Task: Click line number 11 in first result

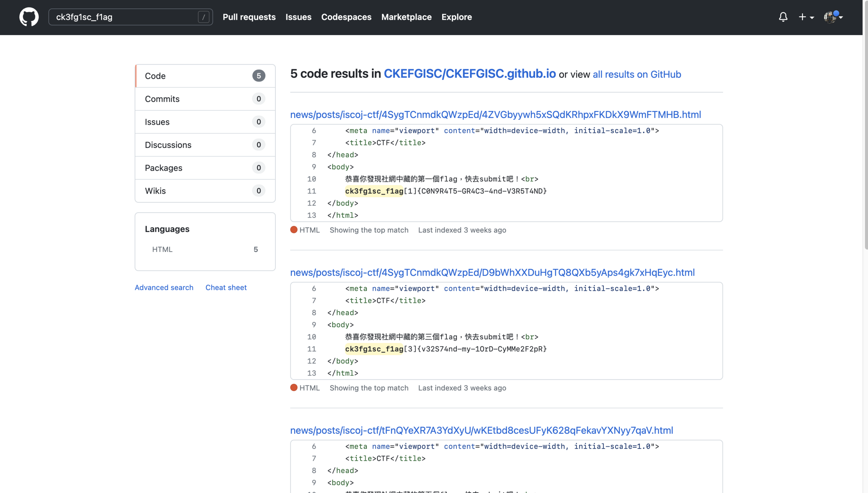Action: (311, 191)
